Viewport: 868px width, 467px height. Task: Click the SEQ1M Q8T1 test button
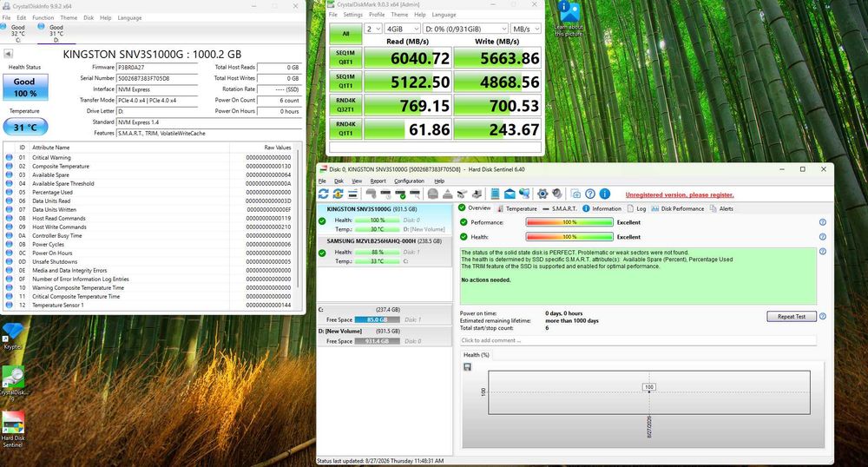345,57
